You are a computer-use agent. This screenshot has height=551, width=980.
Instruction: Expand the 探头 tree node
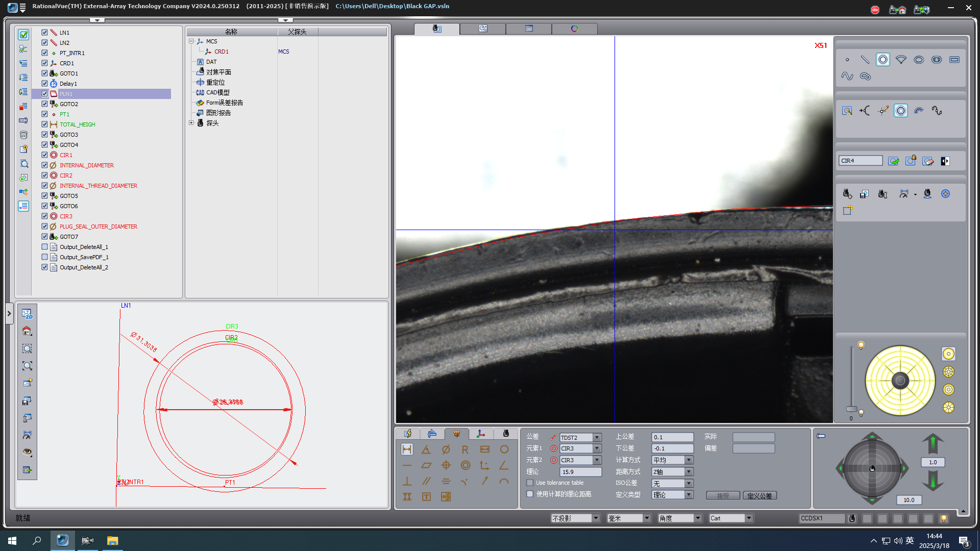191,123
